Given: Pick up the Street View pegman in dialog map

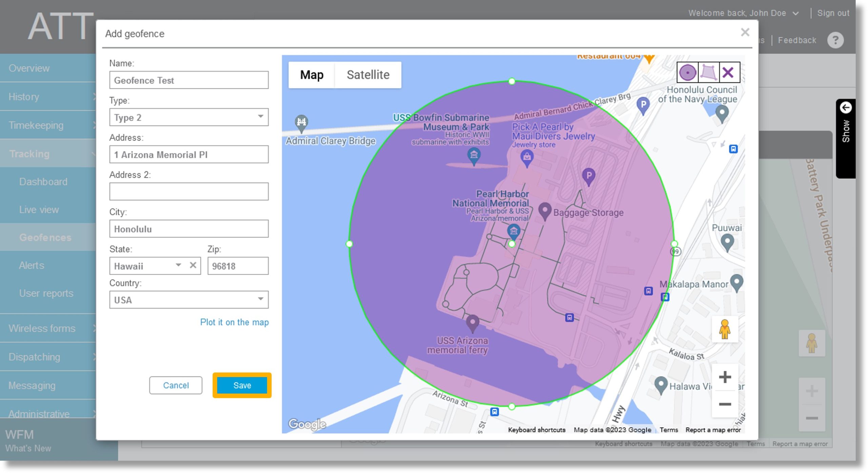Looking at the screenshot, I should 725,329.
